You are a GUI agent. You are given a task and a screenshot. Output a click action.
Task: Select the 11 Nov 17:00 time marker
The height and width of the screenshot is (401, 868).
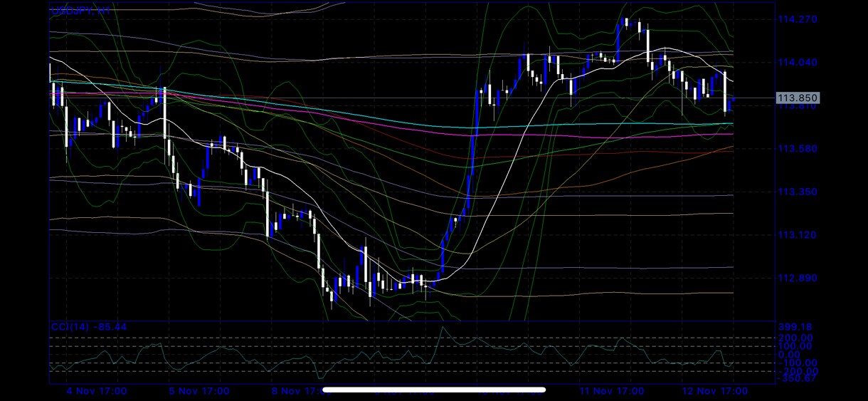(612, 391)
